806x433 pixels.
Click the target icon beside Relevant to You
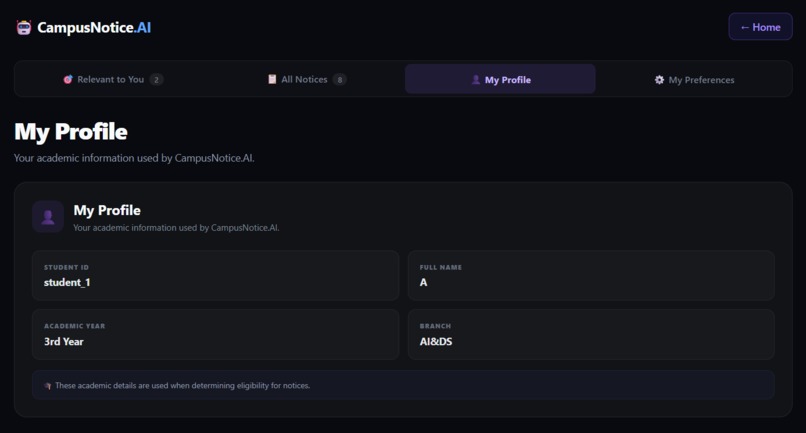coord(67,79)
